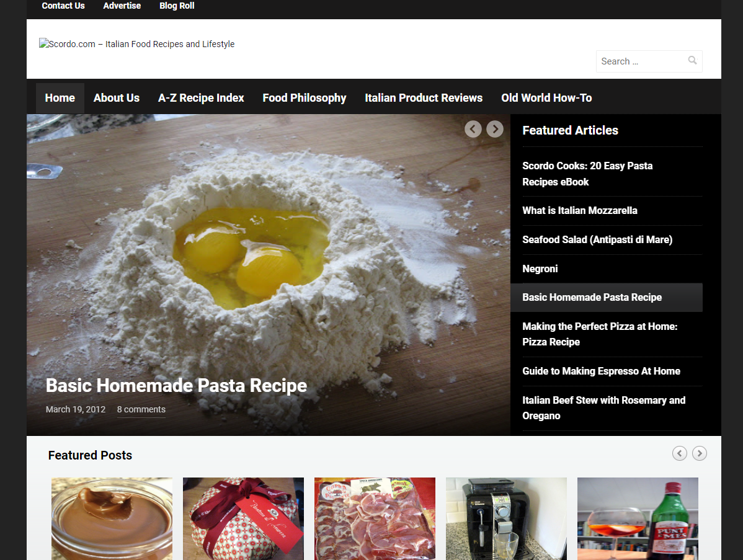
Task: Advance main slider to next slide
Action: tap(494, 129)
